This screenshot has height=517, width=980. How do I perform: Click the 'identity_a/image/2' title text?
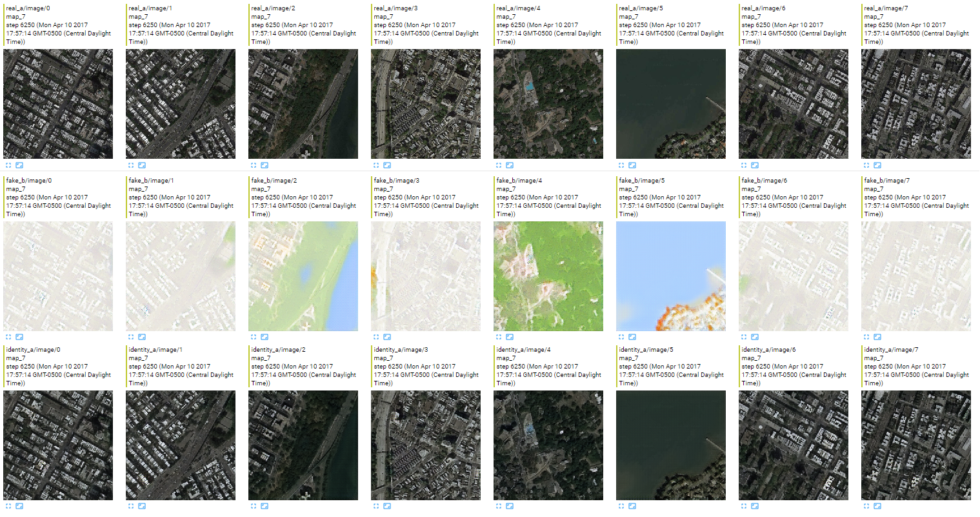[278, 350]
